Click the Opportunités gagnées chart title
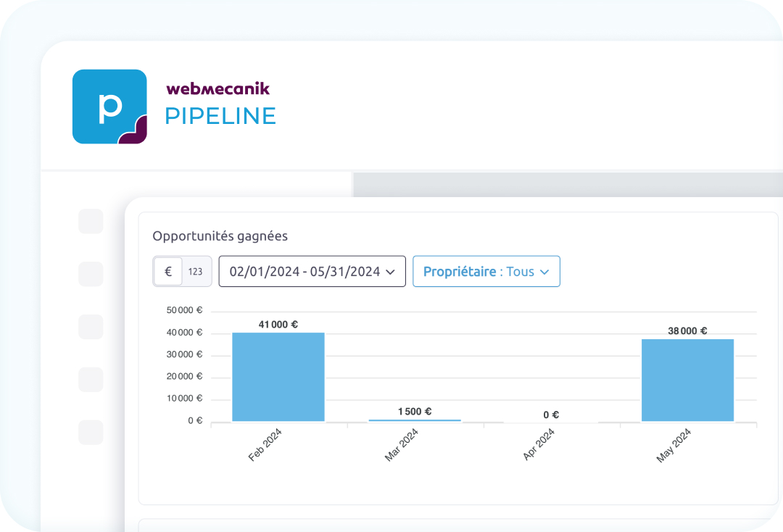 [220, 236]
